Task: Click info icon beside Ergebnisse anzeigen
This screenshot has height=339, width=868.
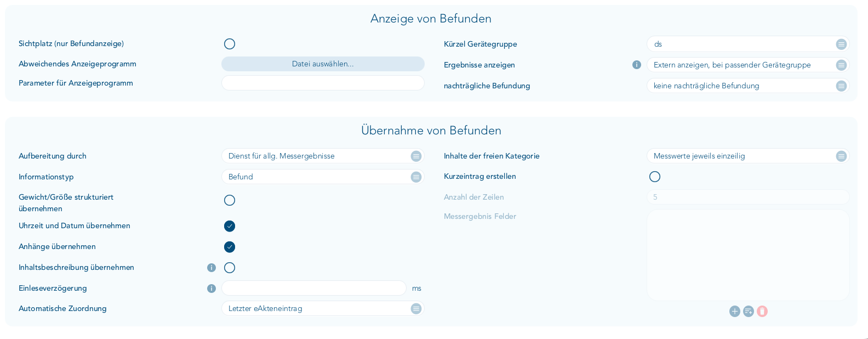Action: point(636,65)
